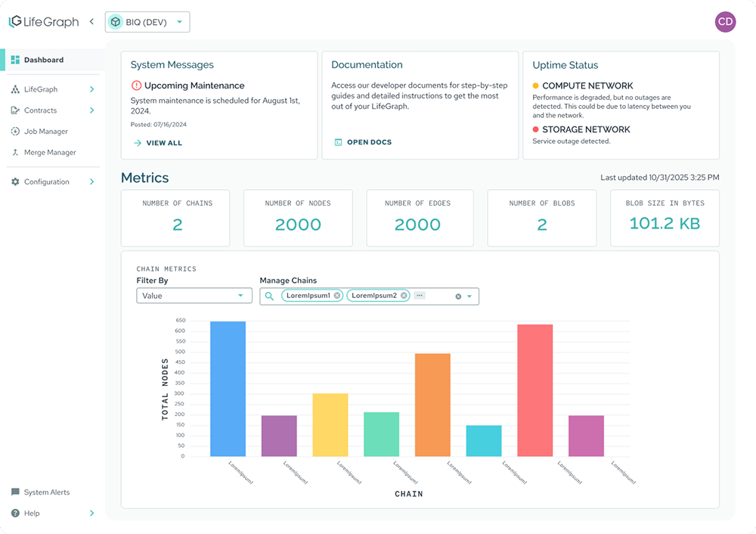Open the Filter By Value dropdown
Image resolution: width=756 pixels, height=534 pixels.
tap(194, 296)
